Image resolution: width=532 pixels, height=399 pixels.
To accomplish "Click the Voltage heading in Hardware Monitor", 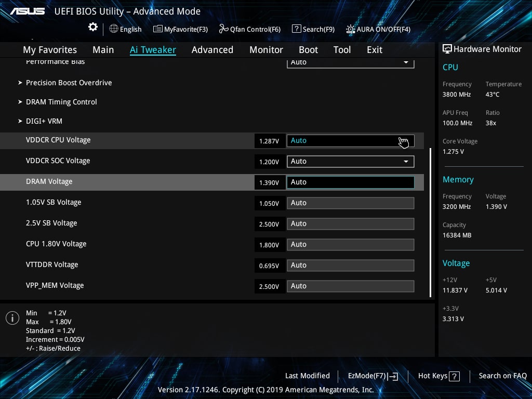I will (456, 263).
